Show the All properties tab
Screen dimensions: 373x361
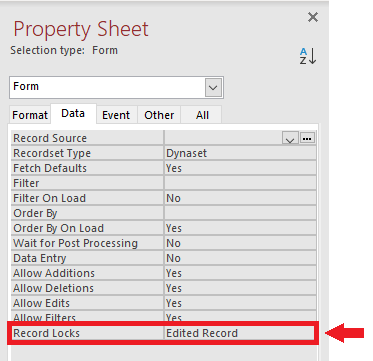pyautogui.click(x=202, y=115)
